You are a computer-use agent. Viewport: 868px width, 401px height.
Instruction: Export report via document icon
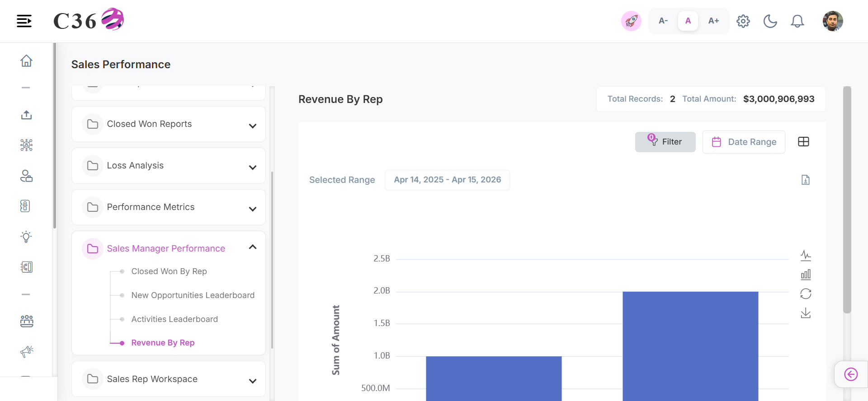[x=806, y=180]
